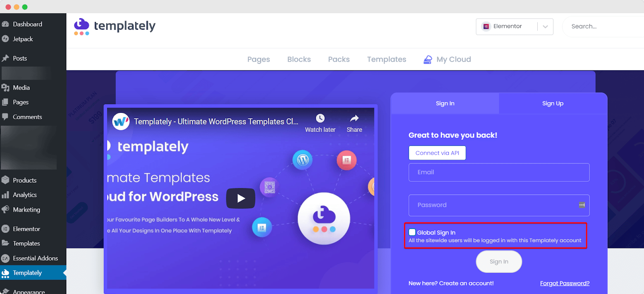This screenshot has width=644, height=294.
Task: Click the Watch later clock icon
Action: click(320, 119)
